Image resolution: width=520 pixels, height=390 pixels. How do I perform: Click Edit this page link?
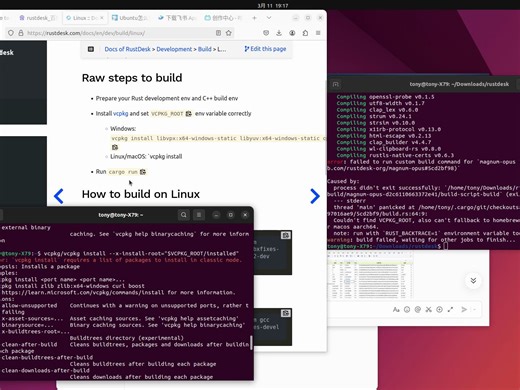coord(265,49)
